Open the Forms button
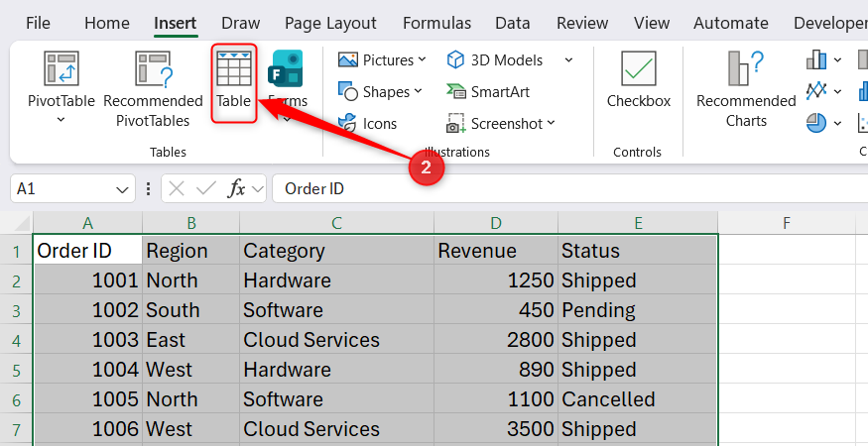 [x=287, y=86]
